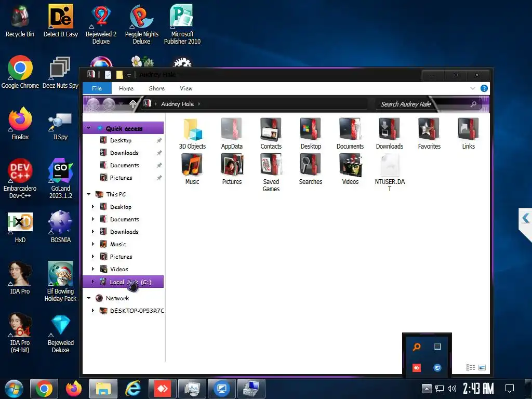Open HxD desktop shortcut
Screen dimensions: 532x399
pyautogui.click(x=20, y=228)
